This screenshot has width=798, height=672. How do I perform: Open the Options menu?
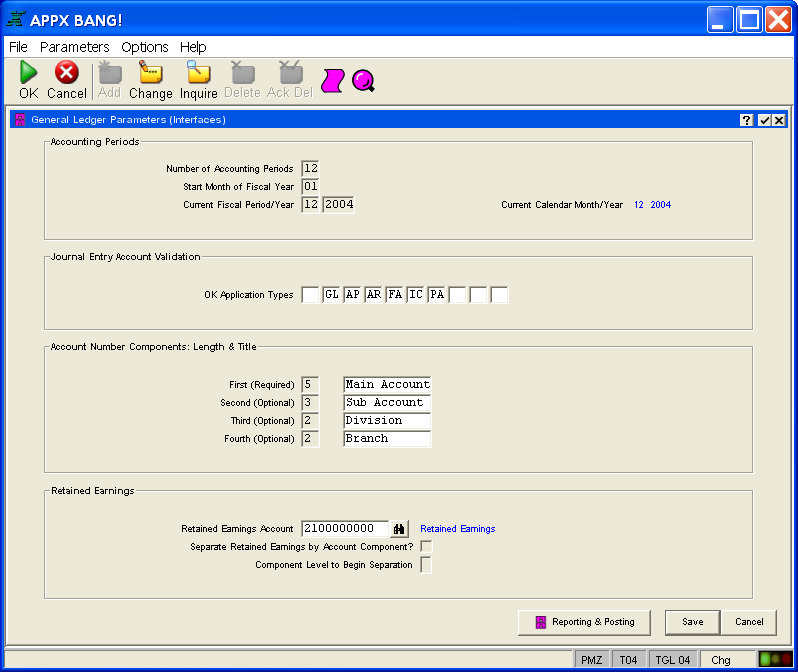145,47
